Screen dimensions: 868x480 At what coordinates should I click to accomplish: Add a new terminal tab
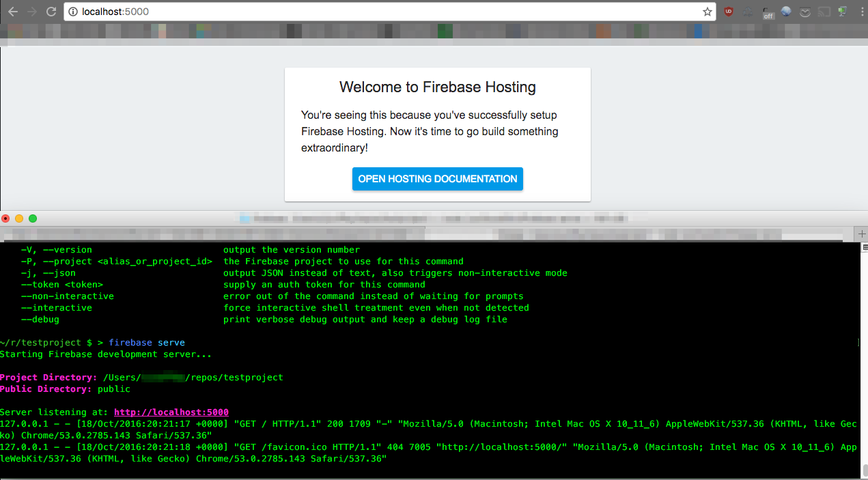point(863,234)
